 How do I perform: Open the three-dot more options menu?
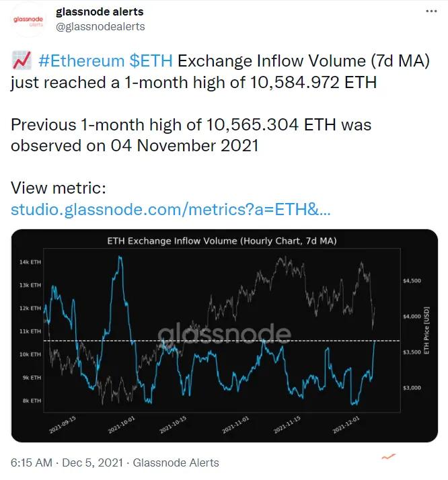pos(431,11)
